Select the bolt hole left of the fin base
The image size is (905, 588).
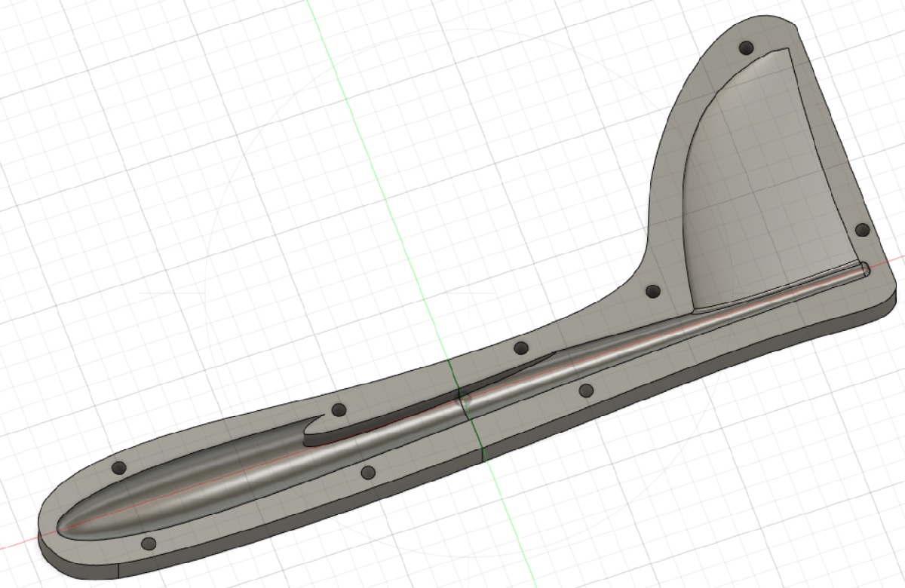[653, 291]
